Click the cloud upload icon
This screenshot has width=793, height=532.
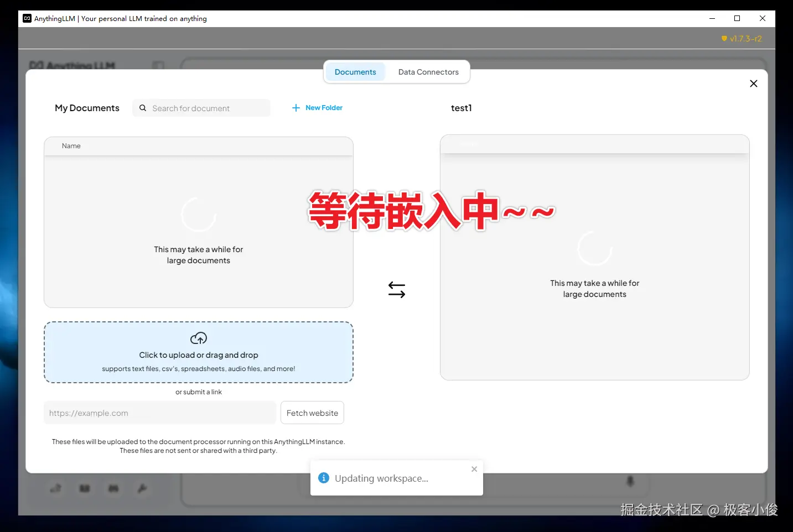(199, 338)
